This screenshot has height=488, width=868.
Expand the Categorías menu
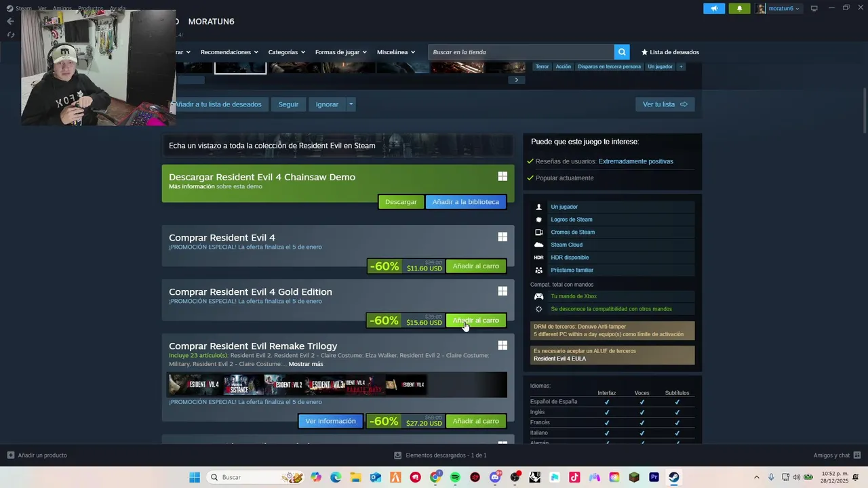pyautogui.click(x=286, y=52)
